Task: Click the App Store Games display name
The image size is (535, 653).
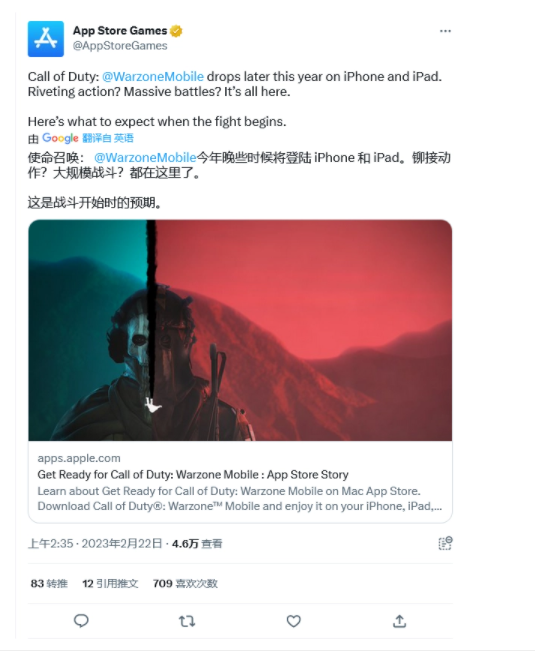Action: 120,31
